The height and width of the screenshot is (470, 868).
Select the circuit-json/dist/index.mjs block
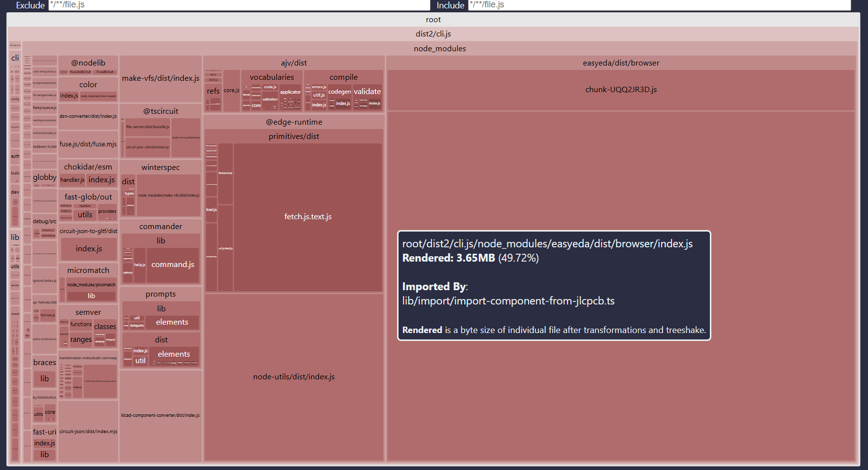[x=88, y=432]
